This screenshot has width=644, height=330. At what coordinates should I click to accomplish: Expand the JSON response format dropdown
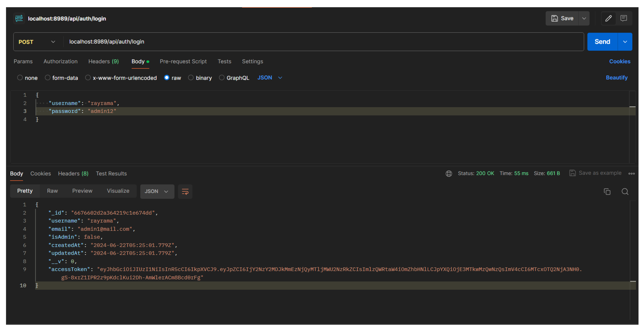tap(157, 192)
